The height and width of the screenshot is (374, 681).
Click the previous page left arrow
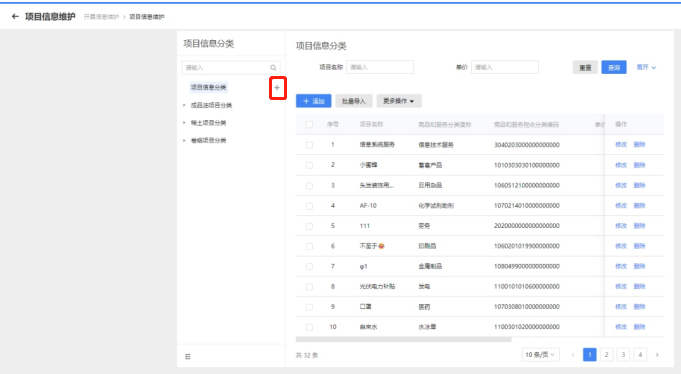pyautogui.click(x=573, y=355)
